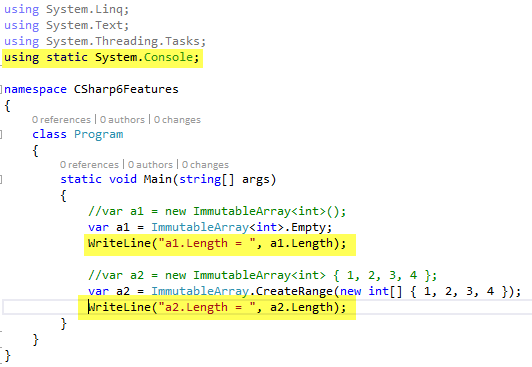Open '0 references' CodeLens above Main method

[89, 165]
